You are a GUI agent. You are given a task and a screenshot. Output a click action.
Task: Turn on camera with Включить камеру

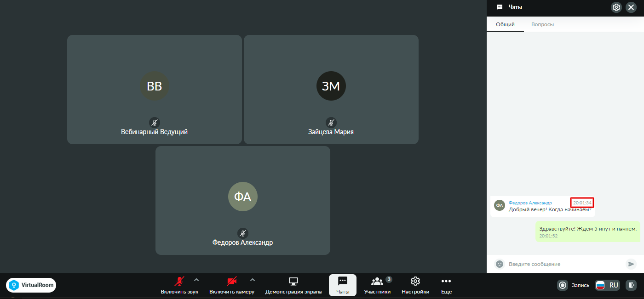pyautogui.click(x=232, y=286)
